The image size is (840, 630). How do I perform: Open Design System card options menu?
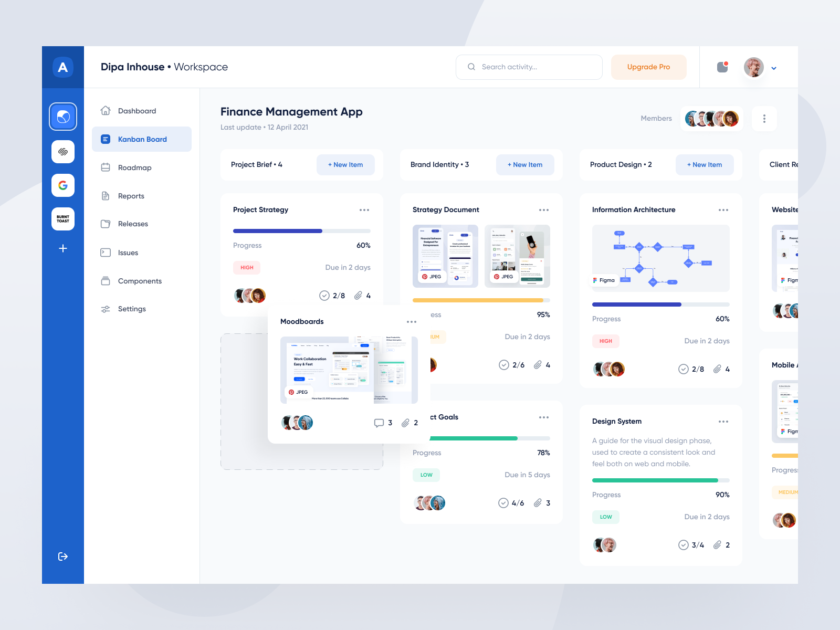723,421
